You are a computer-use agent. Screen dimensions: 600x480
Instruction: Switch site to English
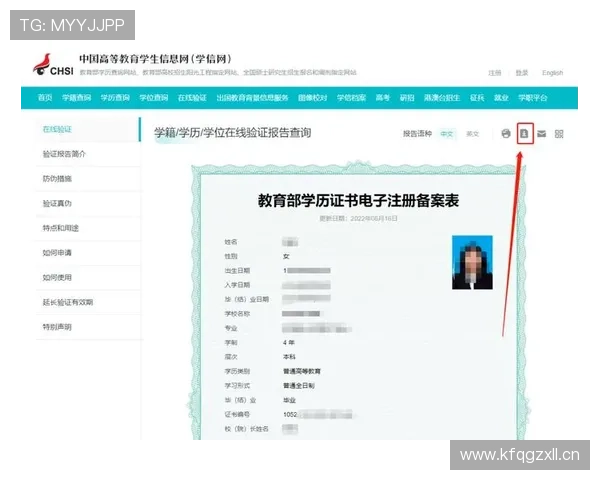click(553, 73)
